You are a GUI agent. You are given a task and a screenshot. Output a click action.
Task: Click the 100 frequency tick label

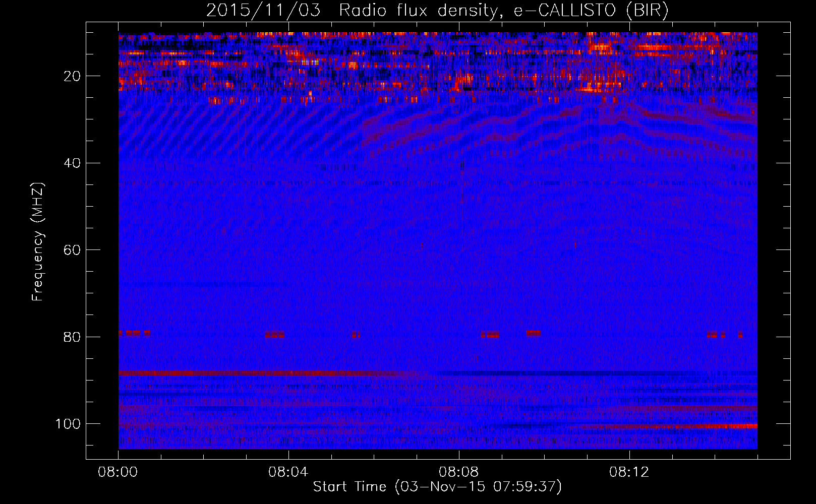coord(68,424)
